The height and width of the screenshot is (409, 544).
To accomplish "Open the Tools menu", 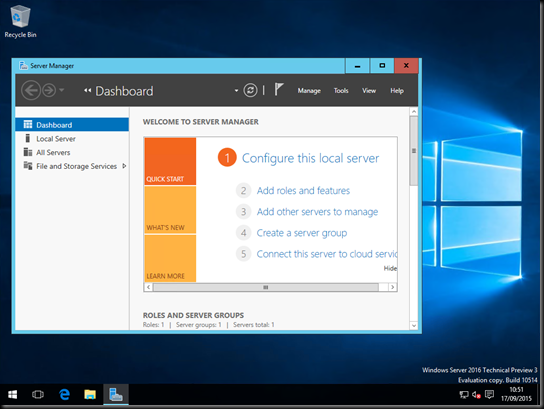I will pos(341,91).
